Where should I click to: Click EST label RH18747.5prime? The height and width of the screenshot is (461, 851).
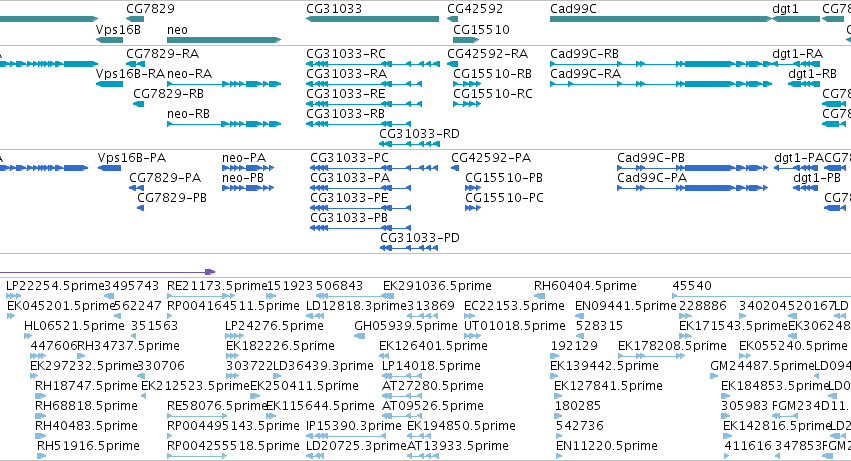86,387
